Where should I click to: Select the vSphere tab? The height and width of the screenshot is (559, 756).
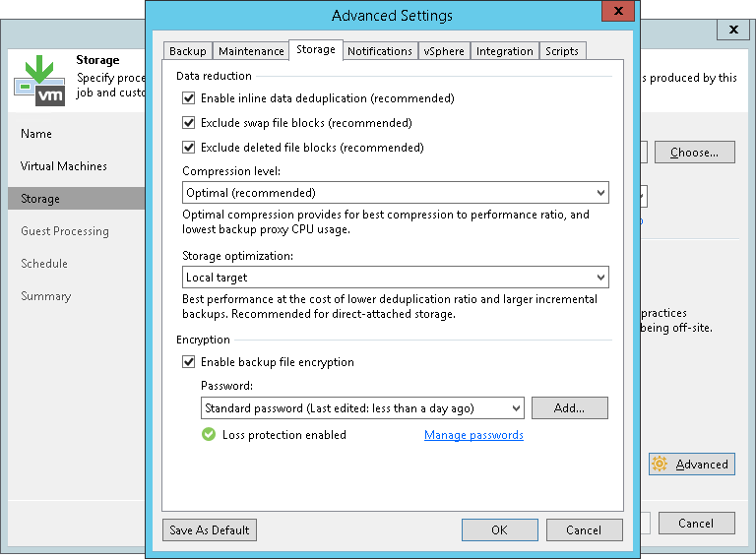pyautogui.click(x=444, y=51)
